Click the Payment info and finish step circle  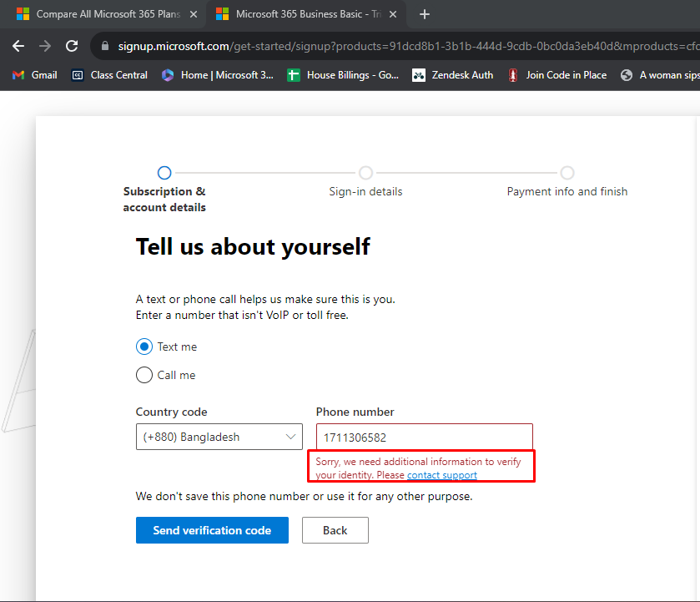pos(567,173)
